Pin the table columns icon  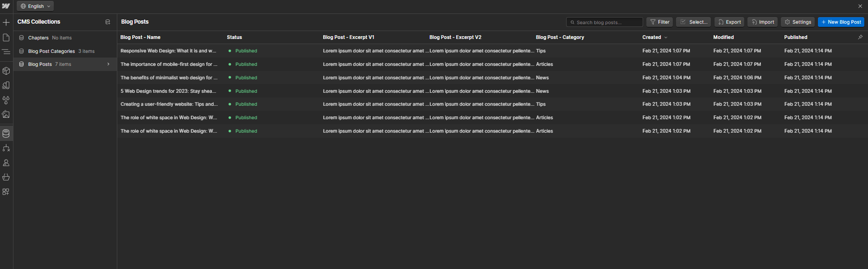click(860, 37)
